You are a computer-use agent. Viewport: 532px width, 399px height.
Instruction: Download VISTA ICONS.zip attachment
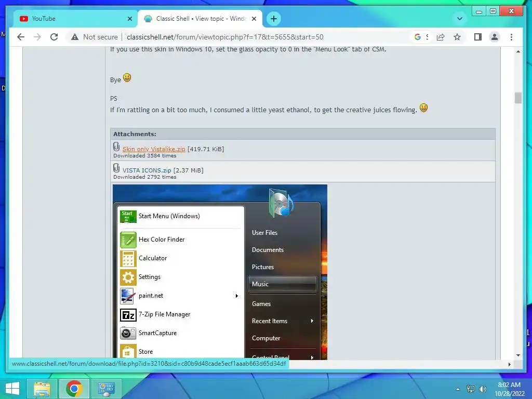click(x=147, y=170)
